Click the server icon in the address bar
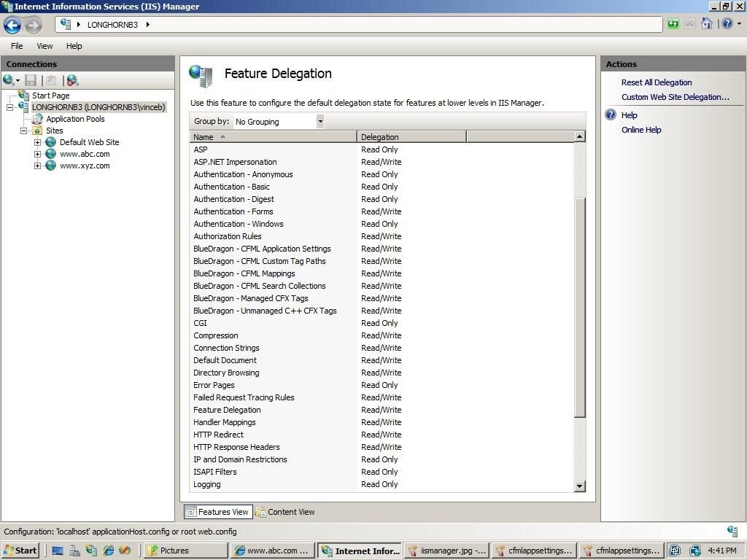Viewport: 747px width, 560px height. pos(66,24)
